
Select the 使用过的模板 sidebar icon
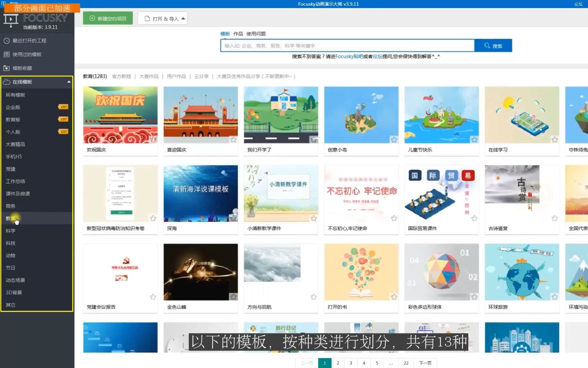[7, 54]
